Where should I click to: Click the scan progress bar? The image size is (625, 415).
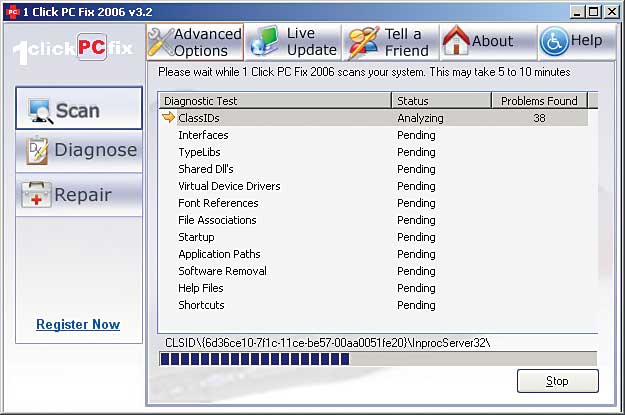[x=377, y=359]
